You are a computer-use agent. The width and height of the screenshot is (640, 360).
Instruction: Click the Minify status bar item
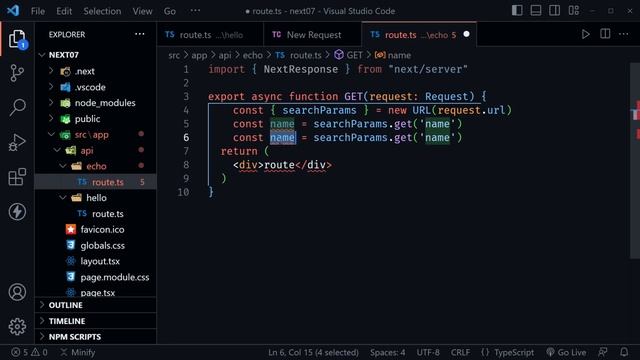(x=78, y=352)
